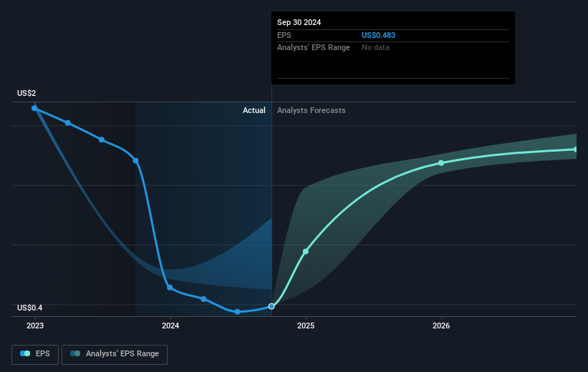Click the 2023 x-axis label

coord(35,325)
